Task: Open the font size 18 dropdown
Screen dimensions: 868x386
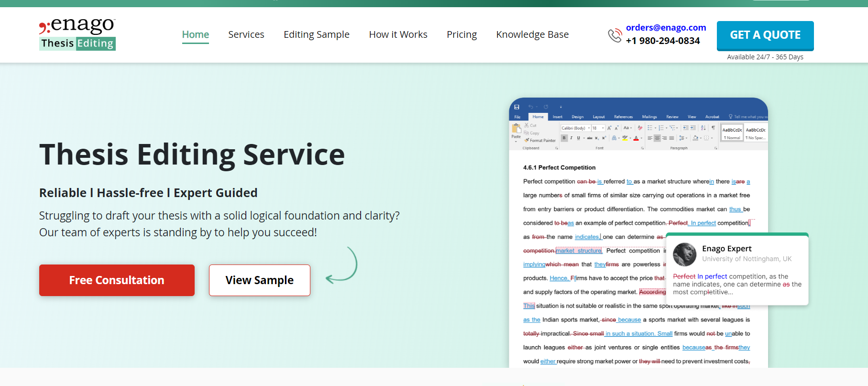Action: [x=603, y=128]
